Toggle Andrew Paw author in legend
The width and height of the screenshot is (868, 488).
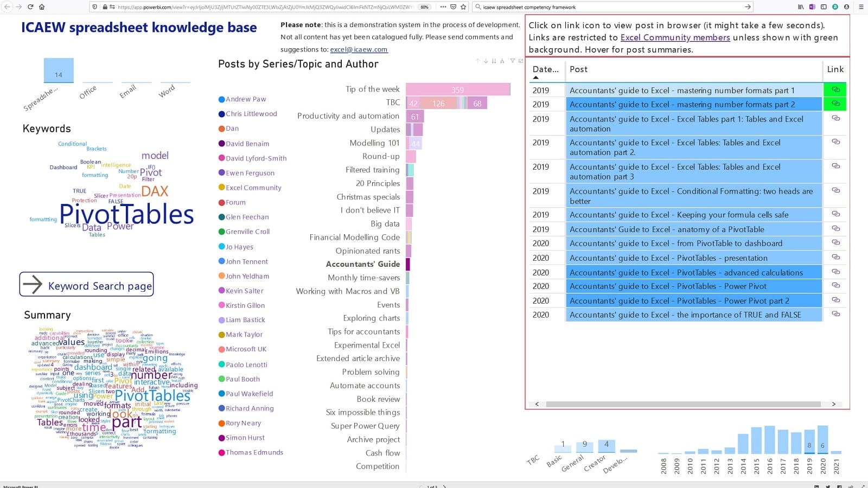pos(245,99)
